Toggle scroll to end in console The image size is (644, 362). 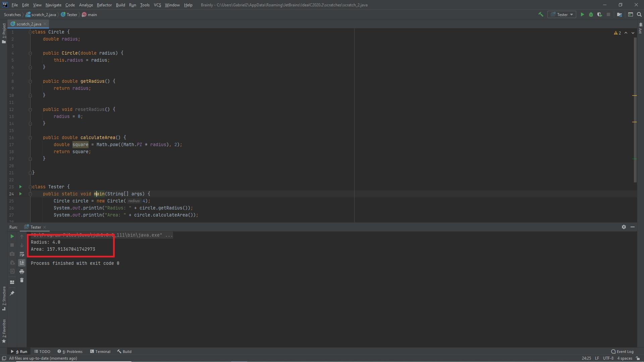click(x=22, y=263)
